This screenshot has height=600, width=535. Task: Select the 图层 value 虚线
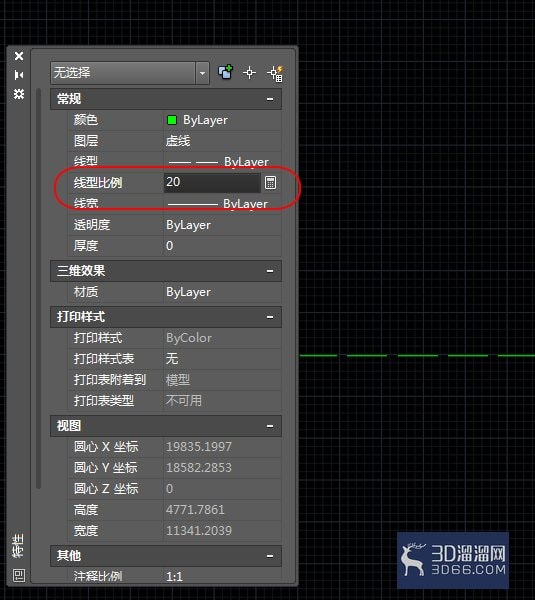coord(178,141)
